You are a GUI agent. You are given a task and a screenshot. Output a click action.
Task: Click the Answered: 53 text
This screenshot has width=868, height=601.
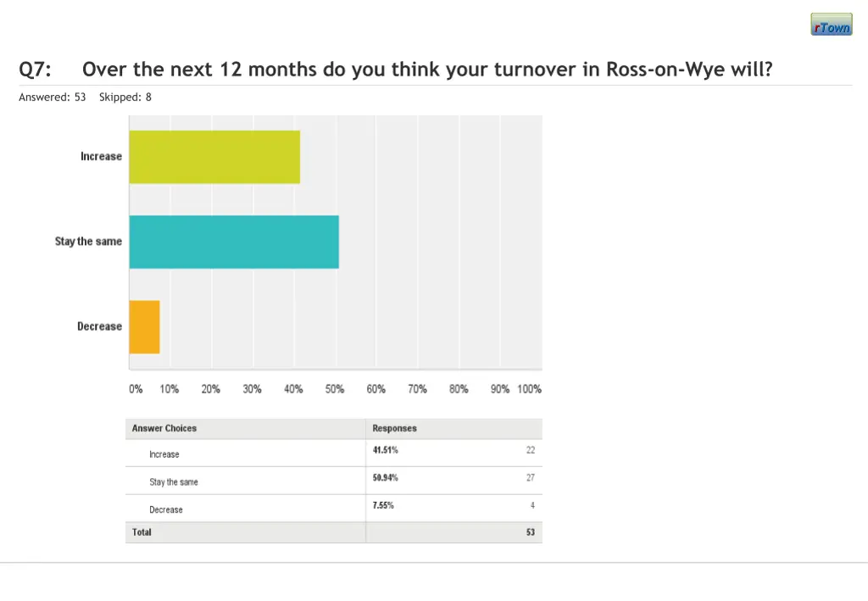[53, 97]
